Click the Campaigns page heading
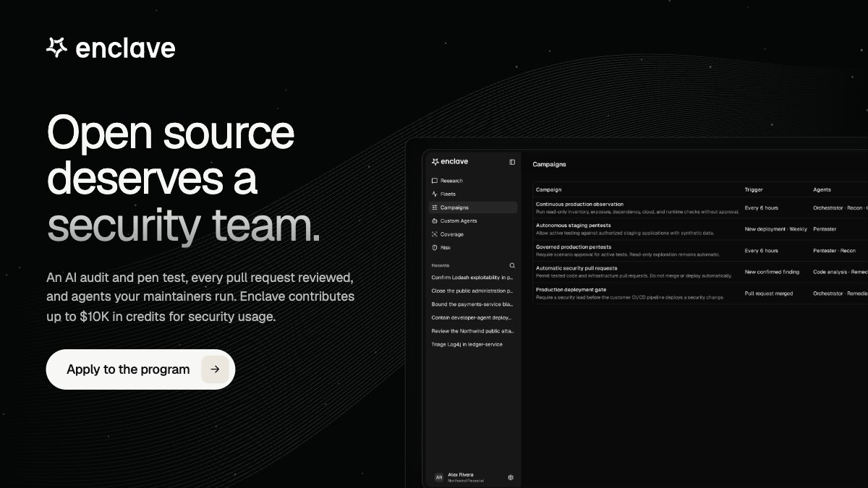Viewport: 868px width, 488px height. point(550,164)
